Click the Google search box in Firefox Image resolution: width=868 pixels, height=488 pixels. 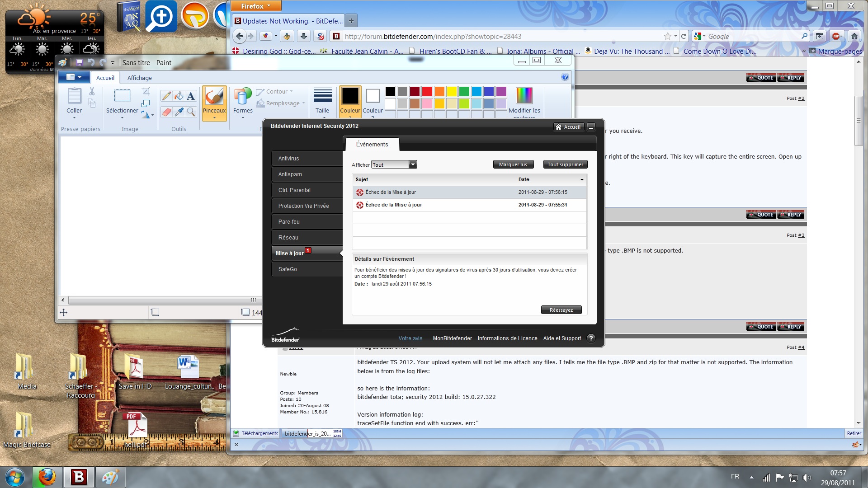(753, 36)
